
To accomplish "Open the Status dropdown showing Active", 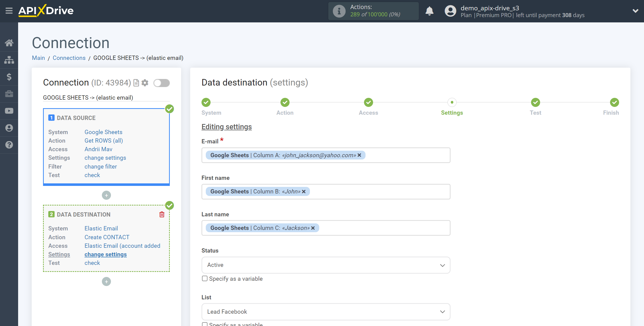I will click(x=326, y=265).
